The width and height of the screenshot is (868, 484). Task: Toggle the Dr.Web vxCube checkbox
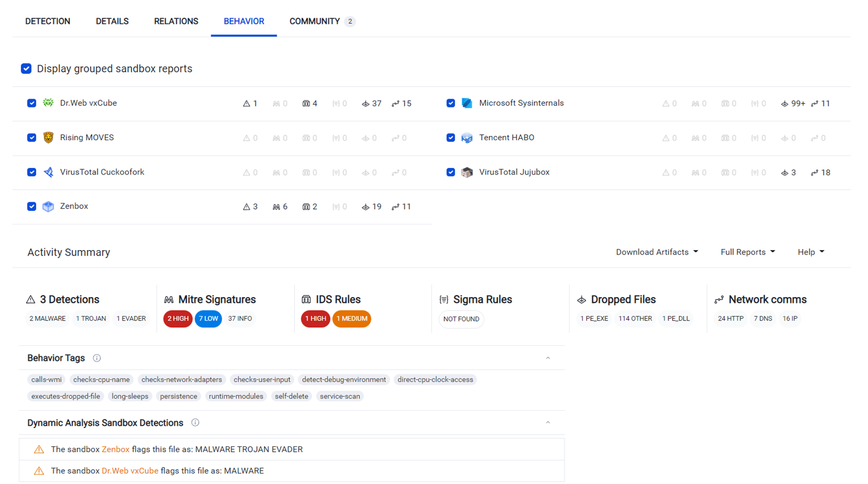(32, 103)
